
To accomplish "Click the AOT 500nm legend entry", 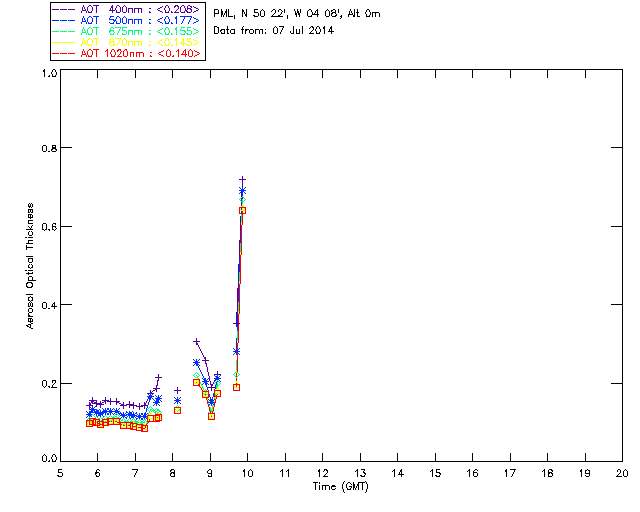I will coord(127,20).
